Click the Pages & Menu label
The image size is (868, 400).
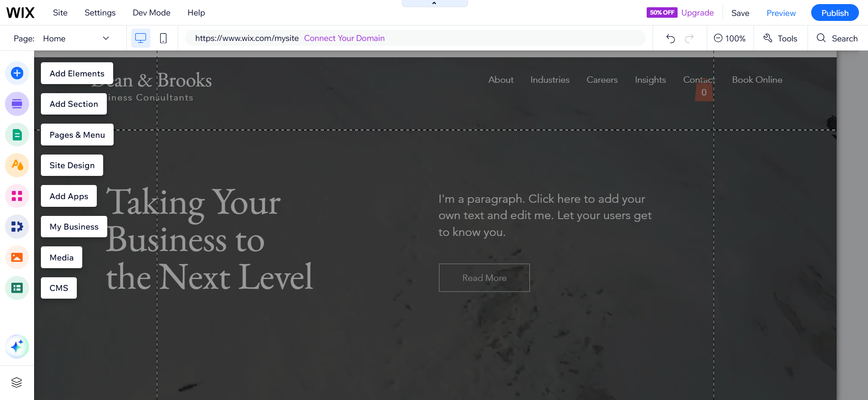(77, 135)
